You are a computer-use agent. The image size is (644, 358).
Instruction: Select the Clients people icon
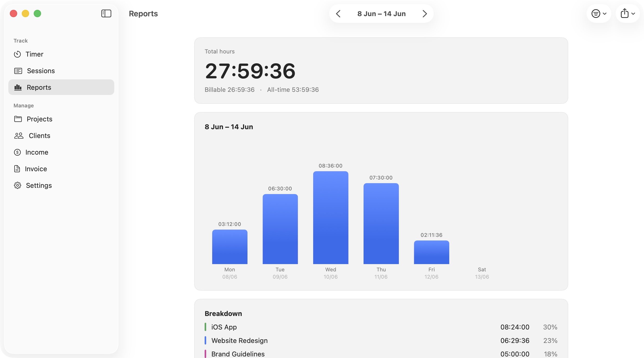[19, 136]
